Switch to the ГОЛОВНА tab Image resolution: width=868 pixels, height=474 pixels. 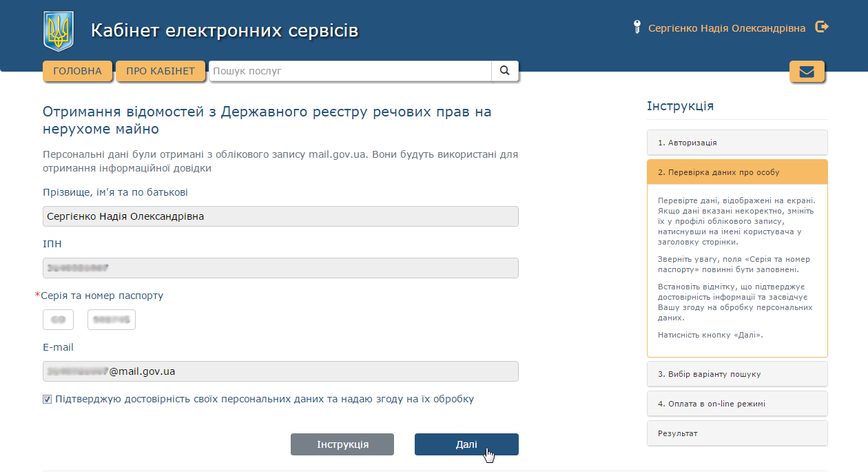tap(77, 70)
